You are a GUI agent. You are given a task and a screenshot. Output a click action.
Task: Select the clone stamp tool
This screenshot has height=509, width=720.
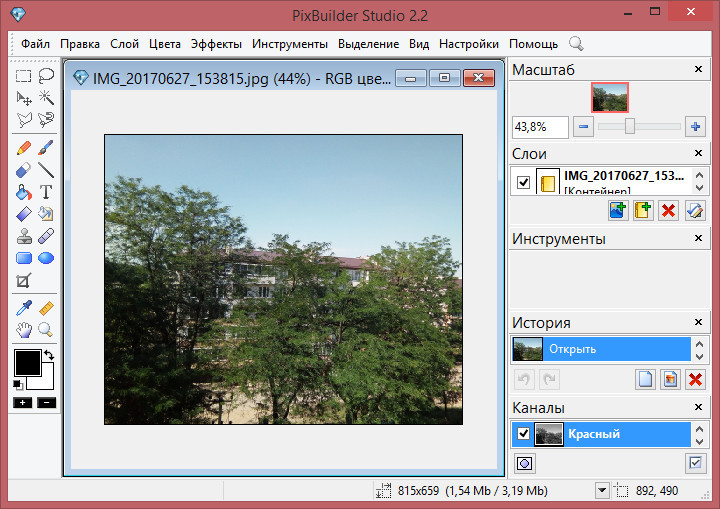(24, 236)
